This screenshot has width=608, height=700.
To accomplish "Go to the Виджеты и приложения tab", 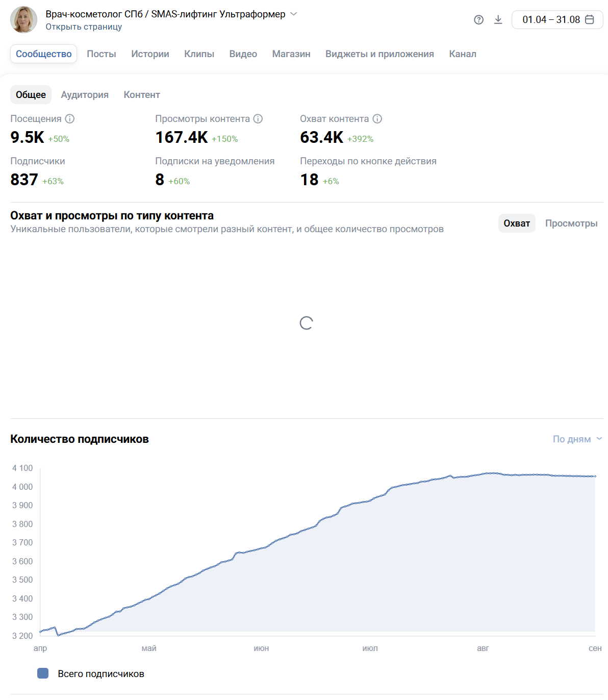I will (379, 54).
